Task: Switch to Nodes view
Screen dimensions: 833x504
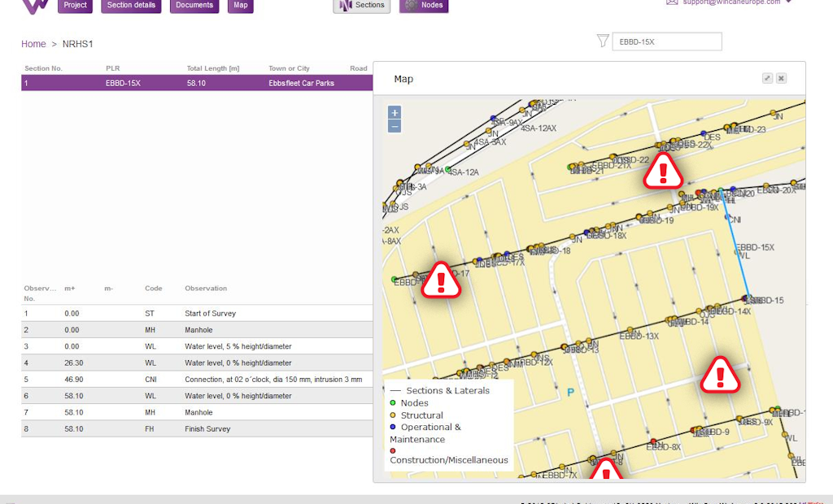Action: point(424,6)
